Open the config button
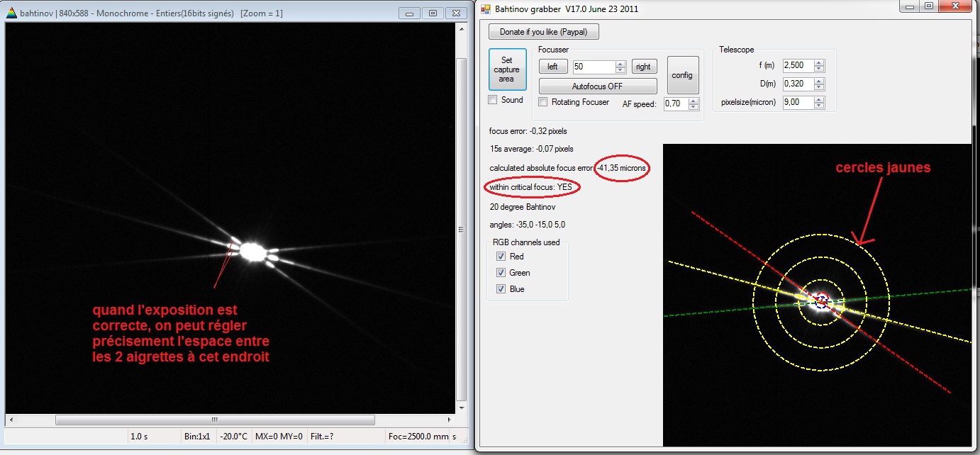Image resolution: width=980 pixels, height=455 pixels. click(x=683, y=75)
